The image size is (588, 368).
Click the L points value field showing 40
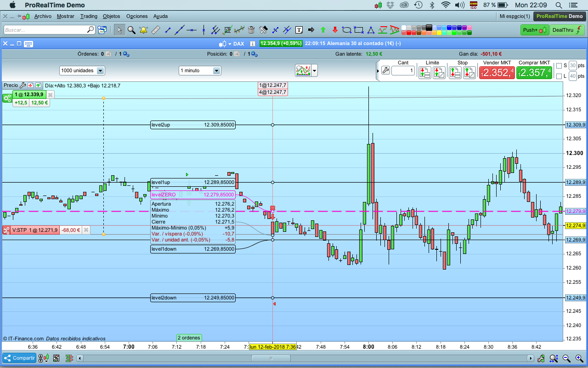click(572, 76)
